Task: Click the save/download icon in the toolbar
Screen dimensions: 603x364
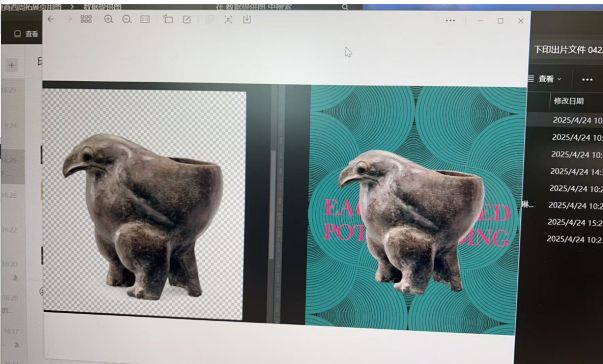Action: tap(247, 20)
